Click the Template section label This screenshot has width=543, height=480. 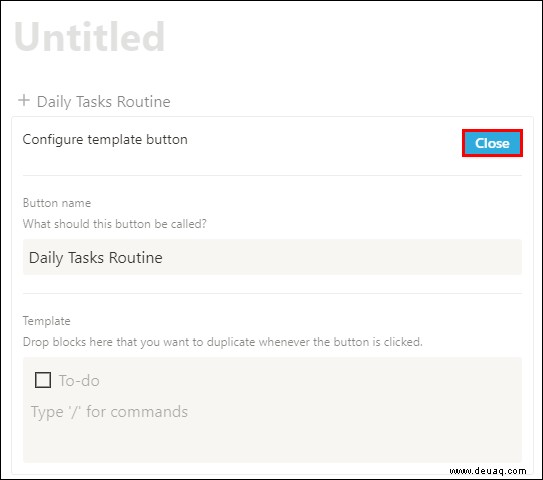click(47, 321)
